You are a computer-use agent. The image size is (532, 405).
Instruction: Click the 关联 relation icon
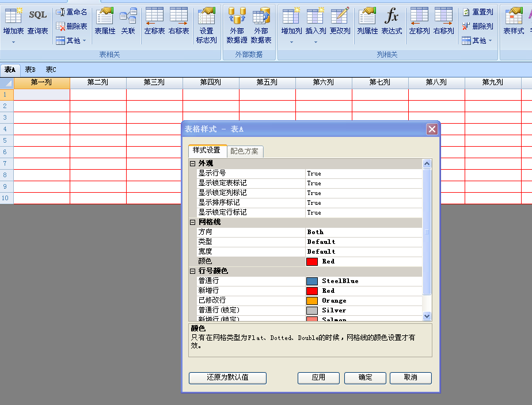[128, 21]
